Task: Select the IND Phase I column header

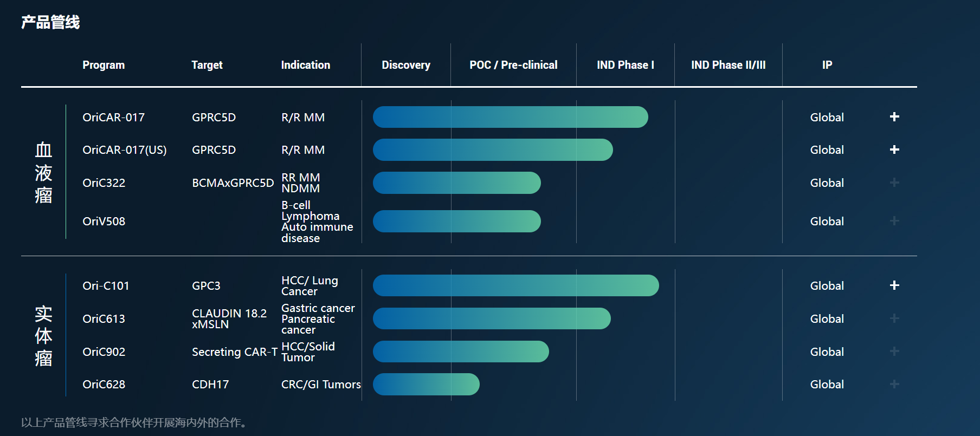Action: 626,65
